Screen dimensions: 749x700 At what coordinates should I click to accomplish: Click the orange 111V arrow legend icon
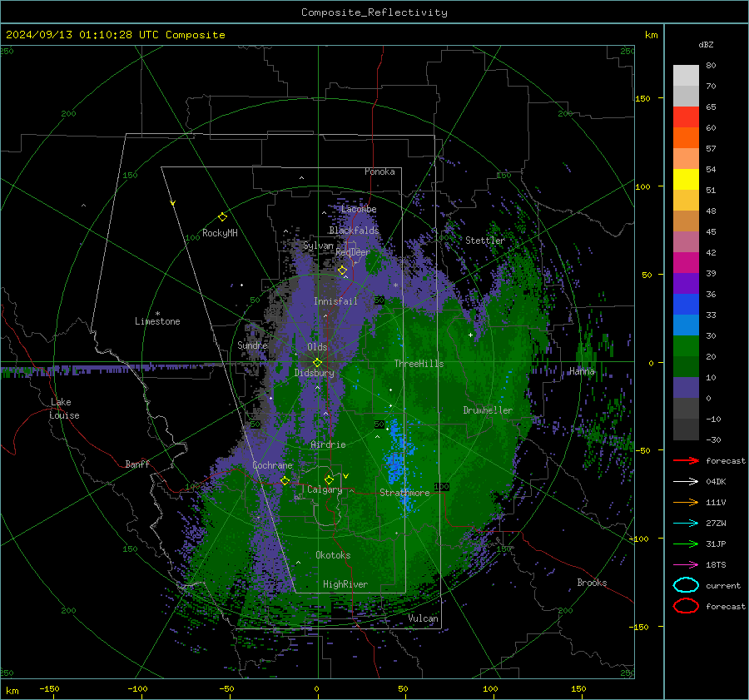tap(686, 502)
